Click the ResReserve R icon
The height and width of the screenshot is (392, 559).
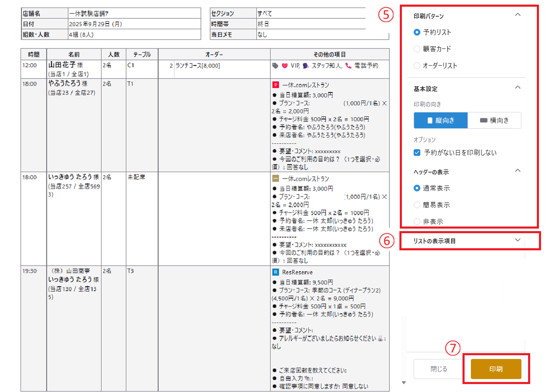(275, 272)
